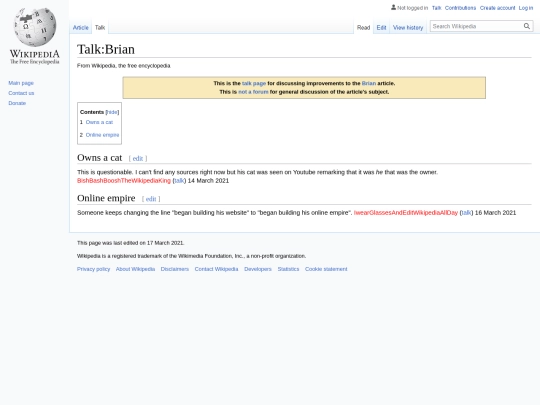540x405 pixels.
Task: Click Create account
Action: [x=498, y=8]
